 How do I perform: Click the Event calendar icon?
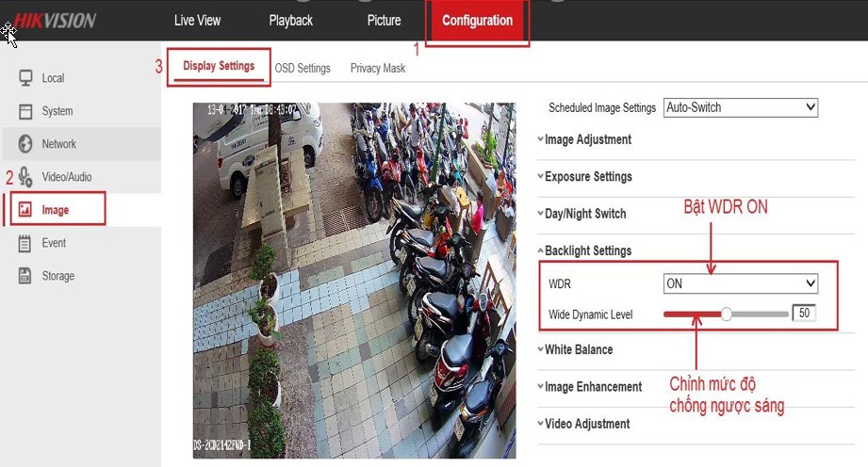(x=25, y=243)
